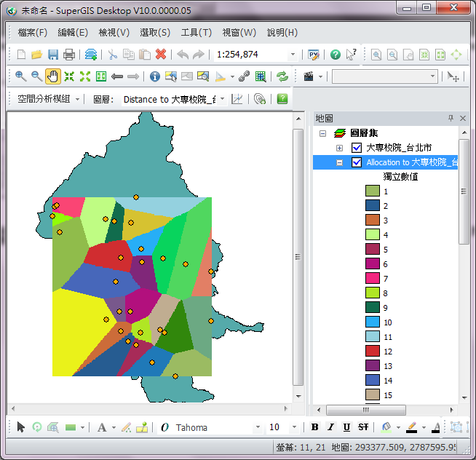Toggle Bold text formatting

coord(315,427)
